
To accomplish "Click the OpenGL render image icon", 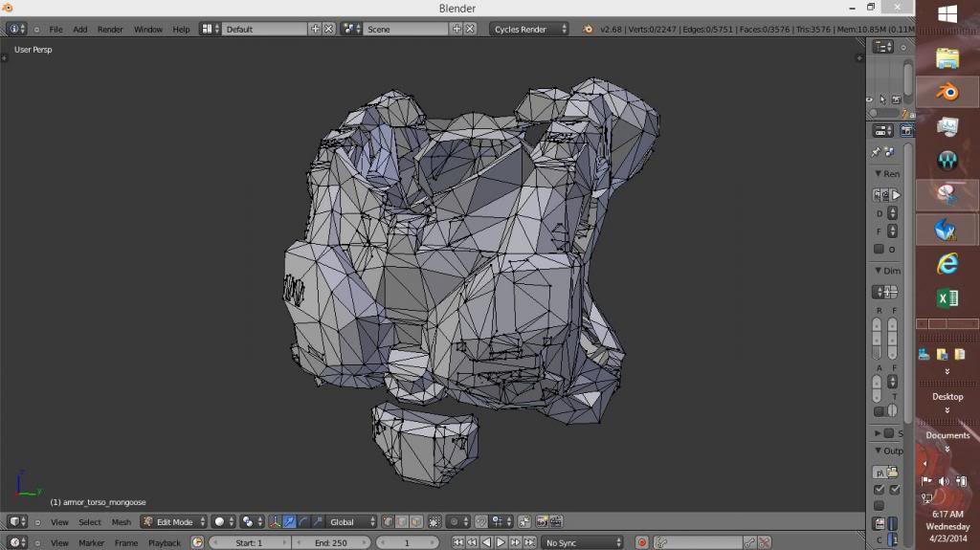I will pyautogui.click(x=542, y=522).
